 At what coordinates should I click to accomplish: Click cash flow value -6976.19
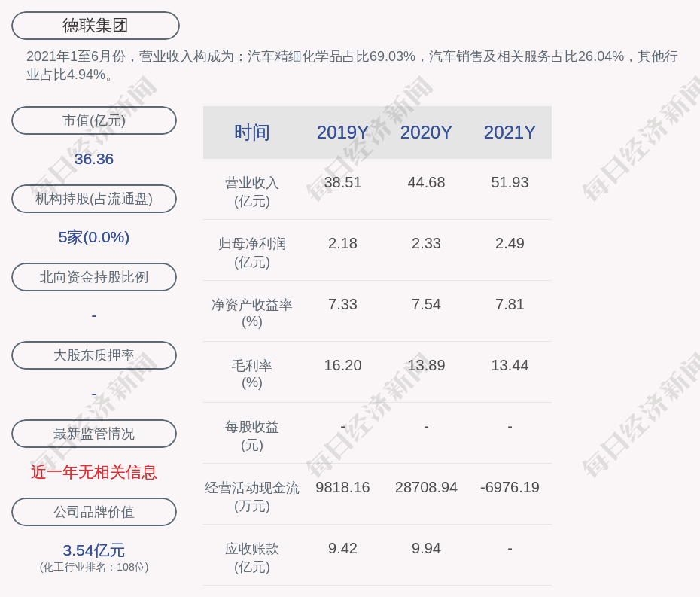[x=510, y=487]
